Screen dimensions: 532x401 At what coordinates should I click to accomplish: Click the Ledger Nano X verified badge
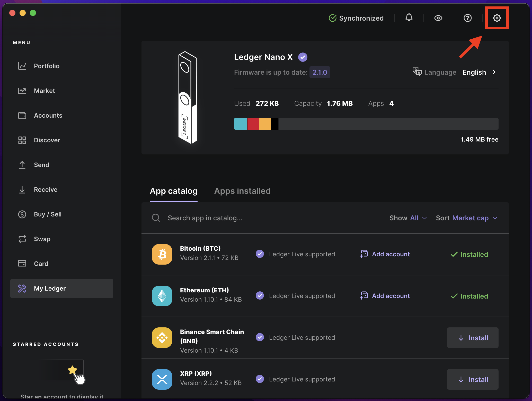pos(303,57)
